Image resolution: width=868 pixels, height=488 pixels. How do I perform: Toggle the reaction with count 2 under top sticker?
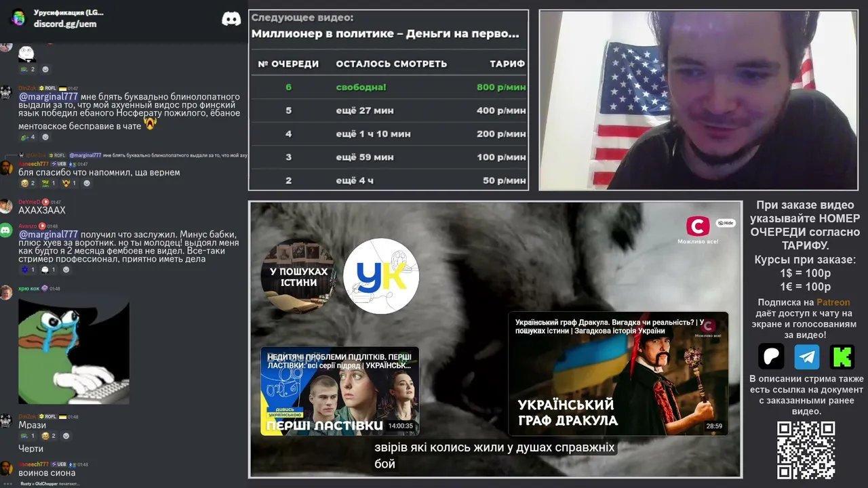pos(28,69)
